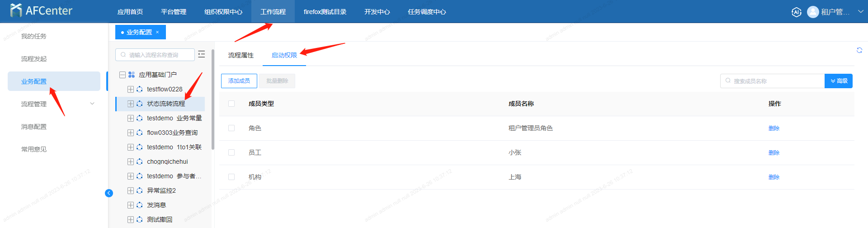Check the 员工 row checkbox
Viewport: 868px width, 228px height.
click(x=231, y=152)
